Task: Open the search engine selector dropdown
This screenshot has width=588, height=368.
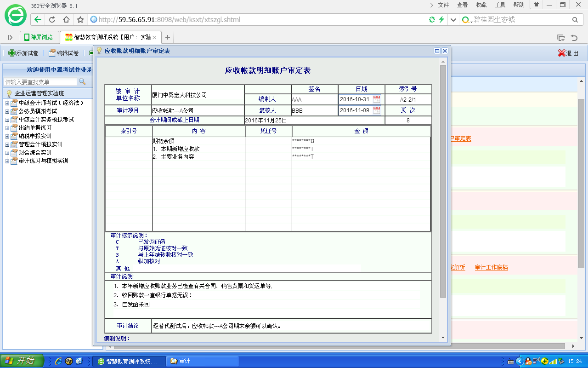Action: [x=468, y=20]
